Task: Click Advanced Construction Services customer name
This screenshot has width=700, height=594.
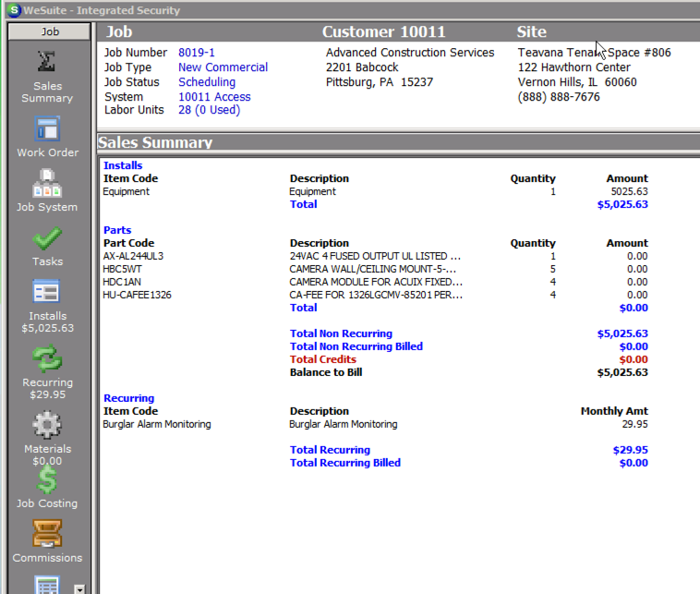Action: pyautogui.click(x=410, y=53)
